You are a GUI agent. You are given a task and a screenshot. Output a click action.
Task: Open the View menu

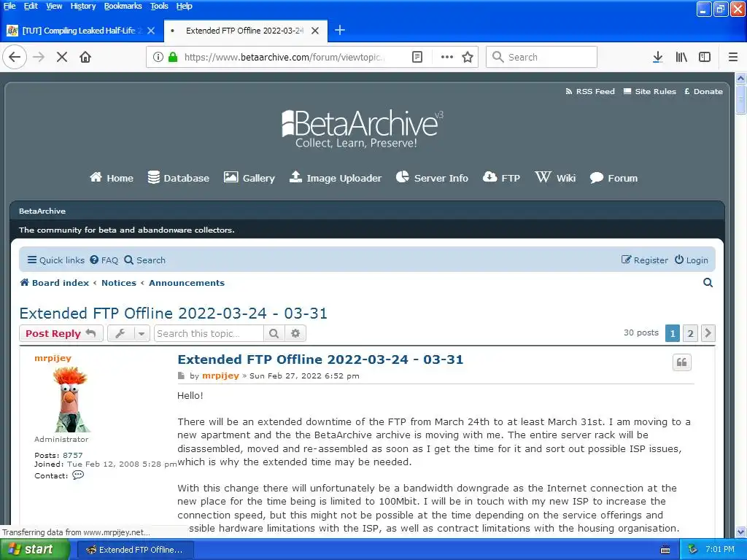[x=54, y=6]
